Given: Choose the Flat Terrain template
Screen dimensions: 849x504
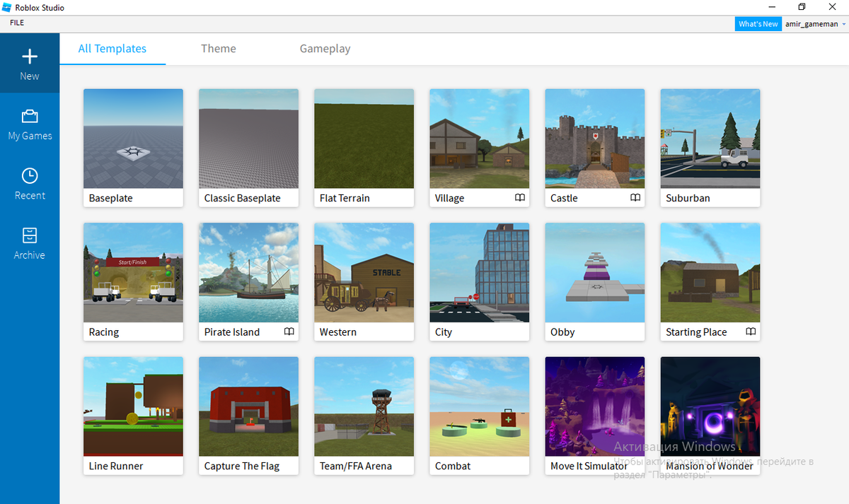Looking at the screenshot, I should (x=364, y=148).
